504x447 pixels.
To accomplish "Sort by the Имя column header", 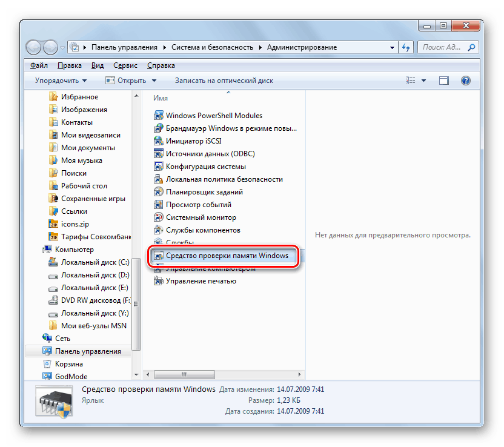I will tap(161, 98).
